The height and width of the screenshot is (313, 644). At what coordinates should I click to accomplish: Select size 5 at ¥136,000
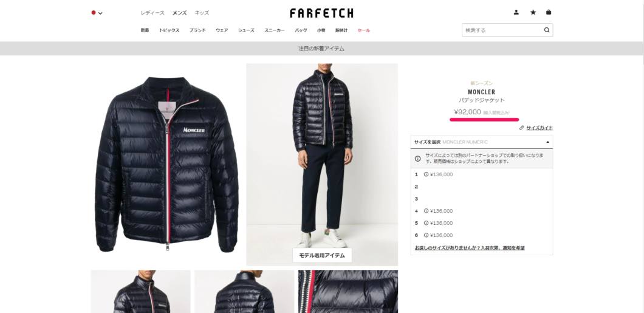[x=482, y=223]
